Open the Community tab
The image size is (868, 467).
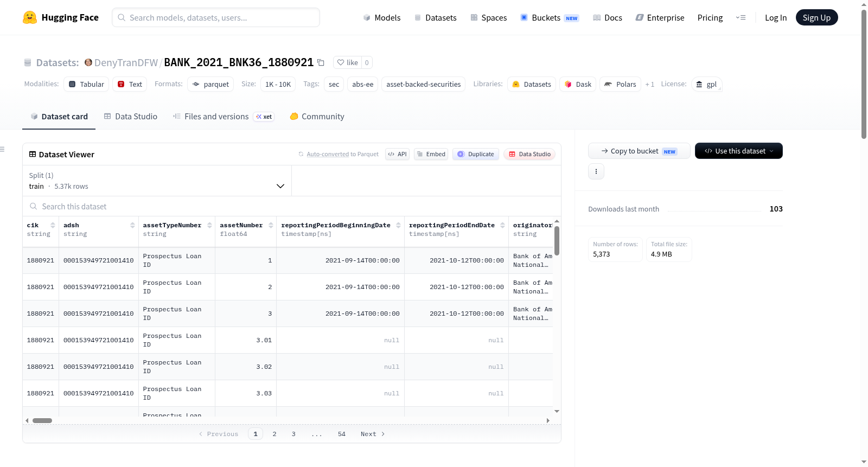point(317,116)
